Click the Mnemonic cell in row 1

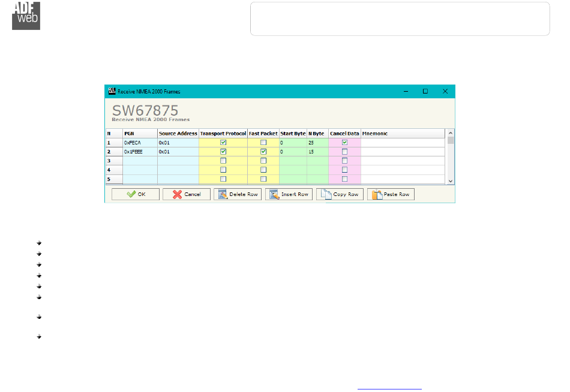pos(403,143)
